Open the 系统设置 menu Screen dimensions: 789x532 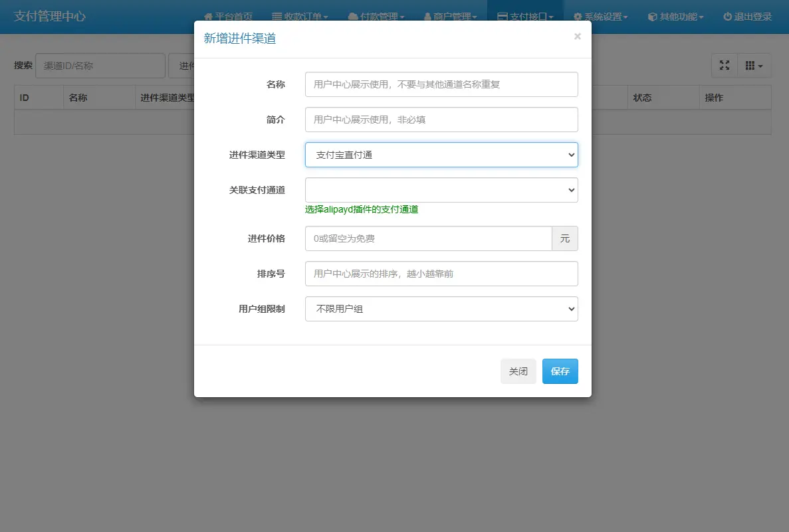point(600,17)
